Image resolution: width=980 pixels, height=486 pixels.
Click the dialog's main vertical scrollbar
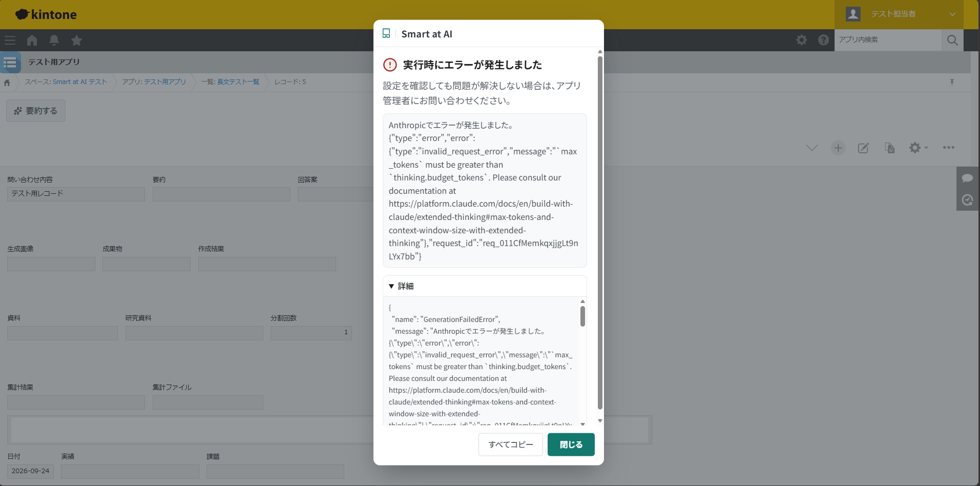(600, 232)
